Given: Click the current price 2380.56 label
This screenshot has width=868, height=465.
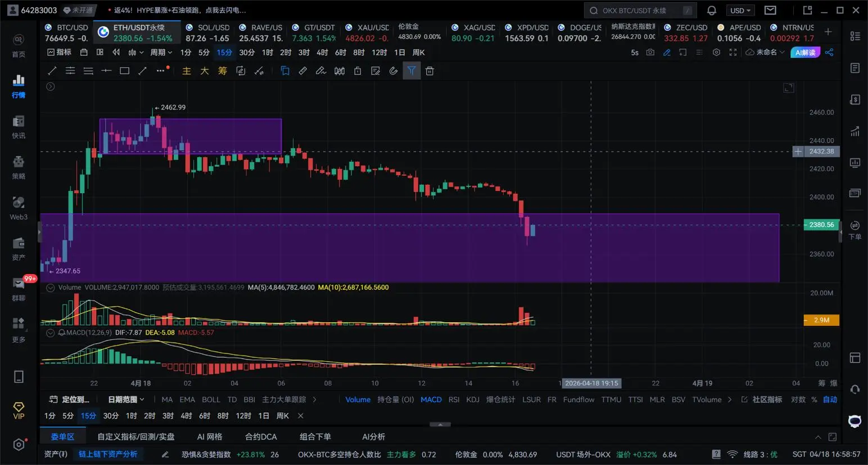Looking at the screenshot, I should point(821,225).
